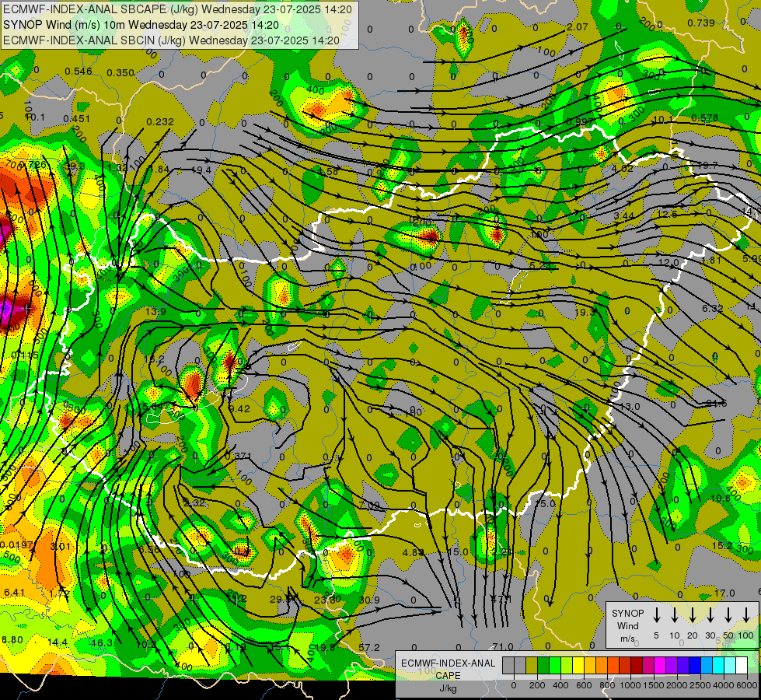The height and width of the screenshot is (700, 761).
Task: Click the map value 19.3
Action: tap(585, 313)
